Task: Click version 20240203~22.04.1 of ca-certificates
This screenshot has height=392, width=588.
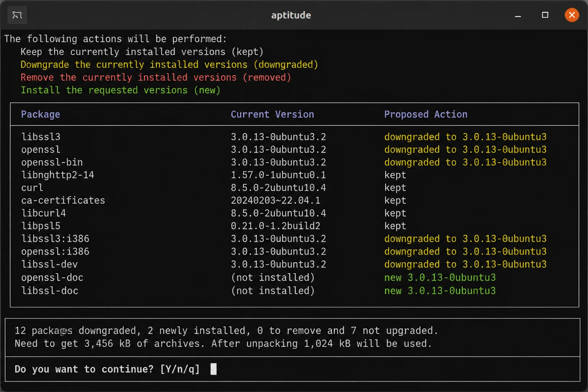Action: [275, 200]
